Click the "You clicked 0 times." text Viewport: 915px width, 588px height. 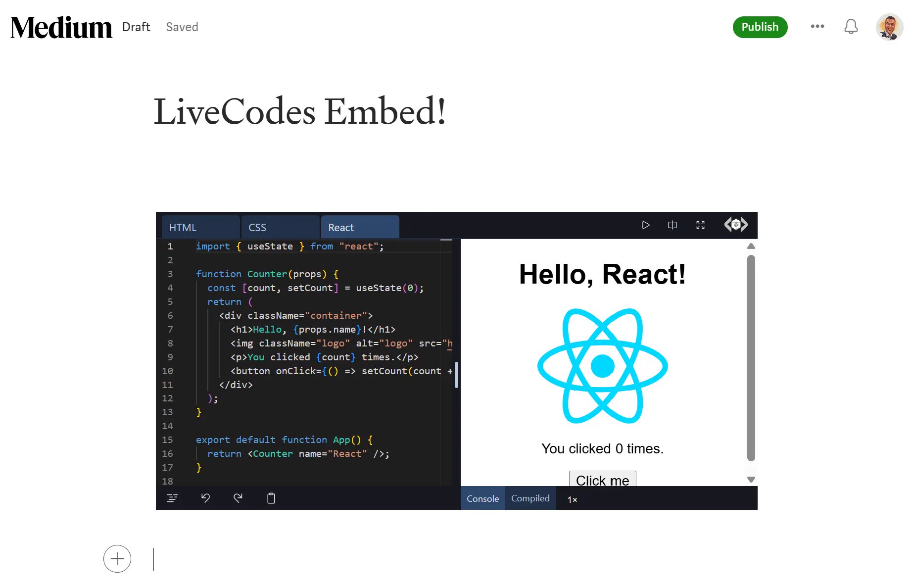tap(602, 448)
